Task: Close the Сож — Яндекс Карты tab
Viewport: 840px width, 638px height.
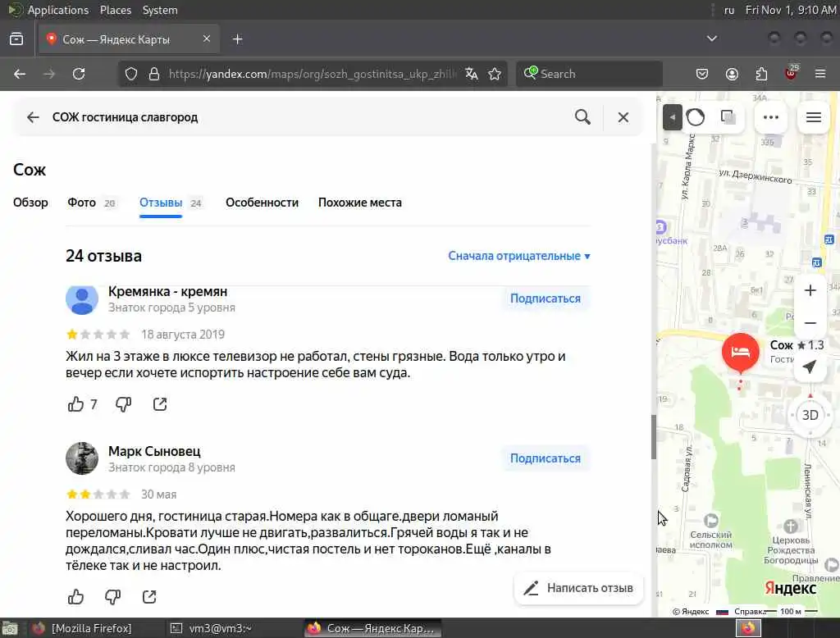Action: 207,39
